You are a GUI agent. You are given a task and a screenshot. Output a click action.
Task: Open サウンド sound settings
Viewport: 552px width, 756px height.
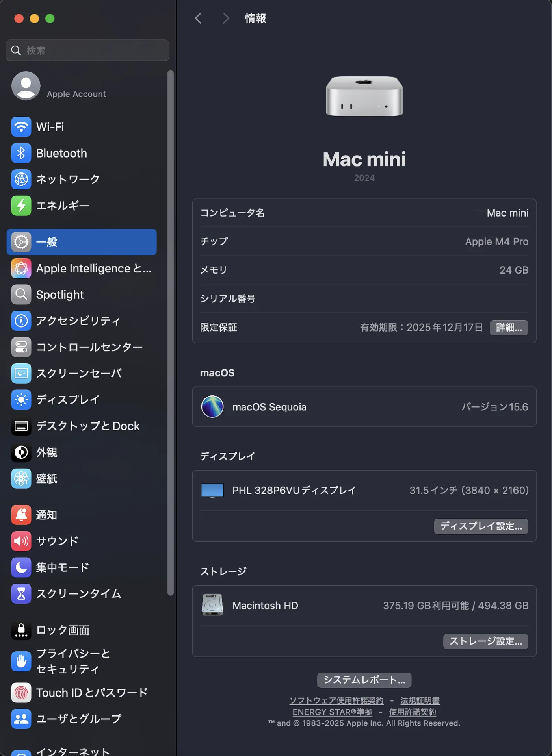tap(82, 541)
